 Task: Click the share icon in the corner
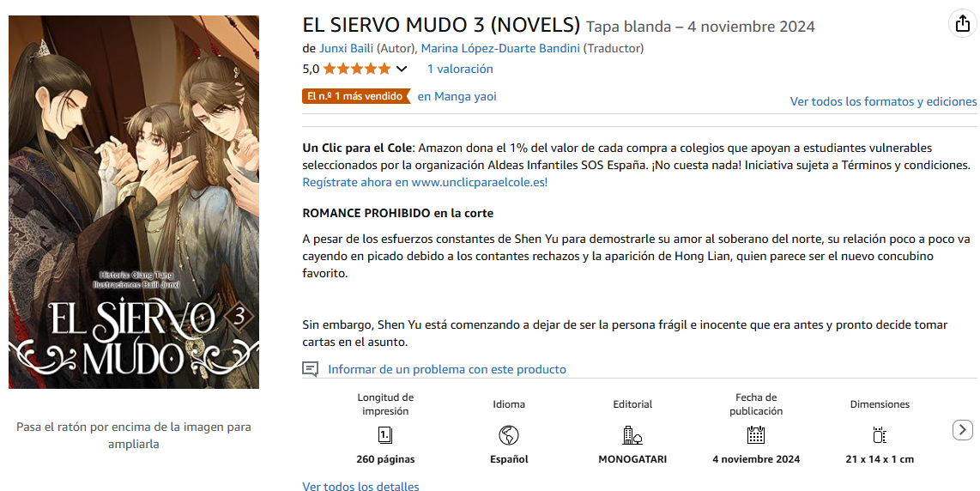[x=962, y=24]
